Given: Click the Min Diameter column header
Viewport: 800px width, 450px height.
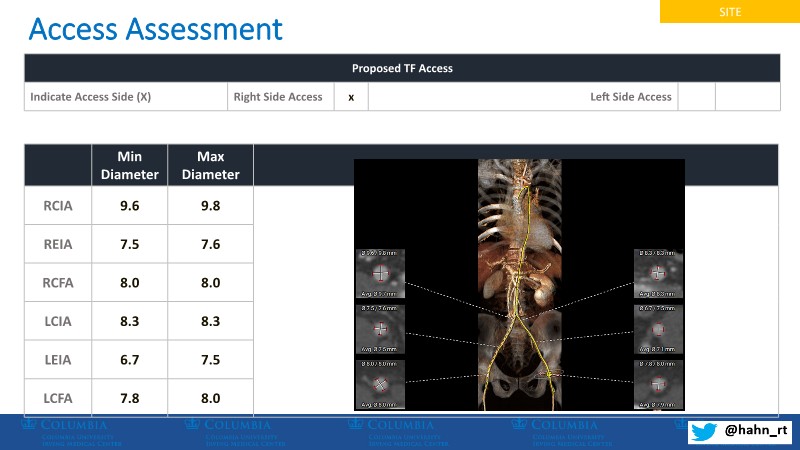Looking at the screenshot, I should tap(130, 165).
